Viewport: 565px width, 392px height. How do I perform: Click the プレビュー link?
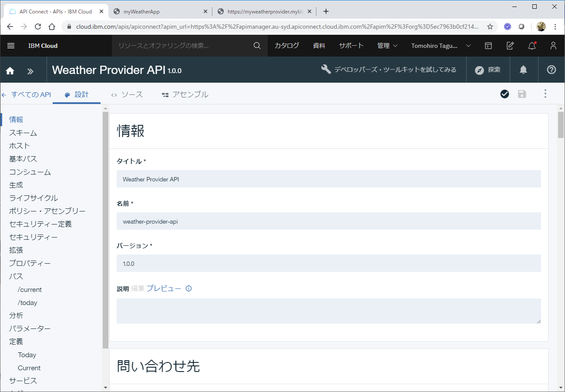(164, 288)
